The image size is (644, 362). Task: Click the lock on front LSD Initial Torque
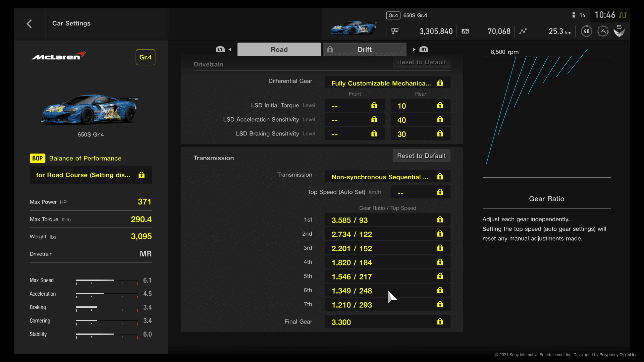pyautogui.click(x=374, y=106)
